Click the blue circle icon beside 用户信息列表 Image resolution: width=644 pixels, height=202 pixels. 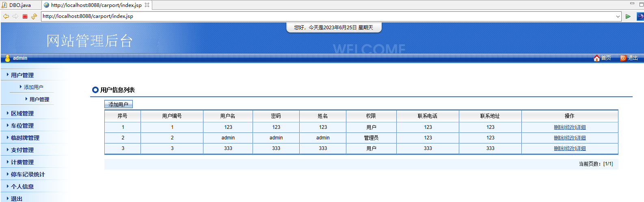tap(95, 90)
